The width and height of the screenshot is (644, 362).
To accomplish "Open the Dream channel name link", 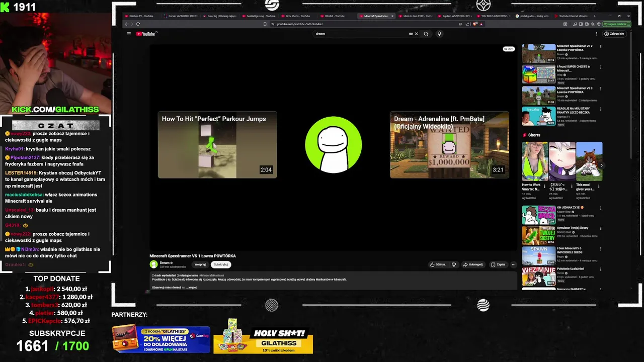I will pyautogui.click(x=165, y=262).
